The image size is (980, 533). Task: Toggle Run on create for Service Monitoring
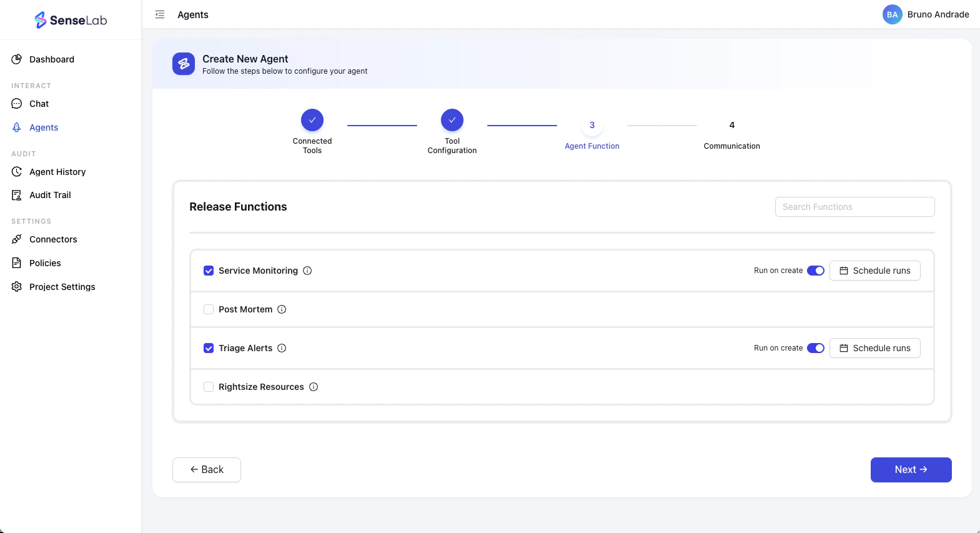pyautogui.click(x=816, y=271)
